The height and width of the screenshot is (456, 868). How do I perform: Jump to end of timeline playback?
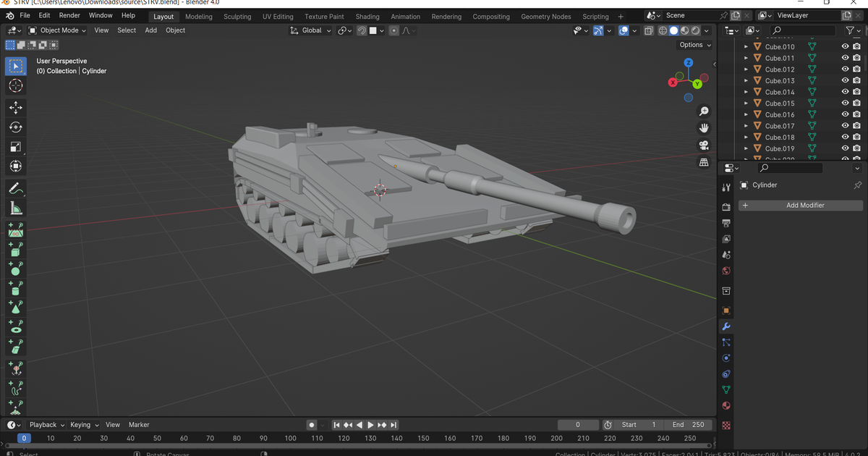(x=393, y=425)
